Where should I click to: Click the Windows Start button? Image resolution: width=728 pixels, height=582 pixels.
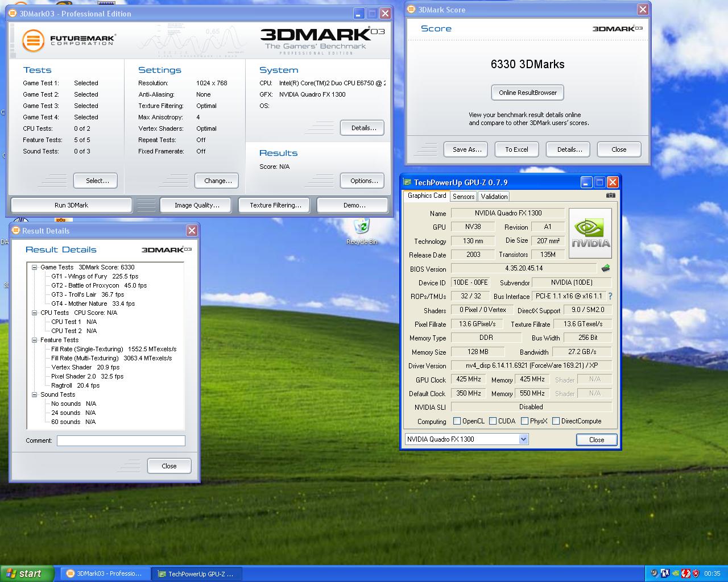point(27,574)
